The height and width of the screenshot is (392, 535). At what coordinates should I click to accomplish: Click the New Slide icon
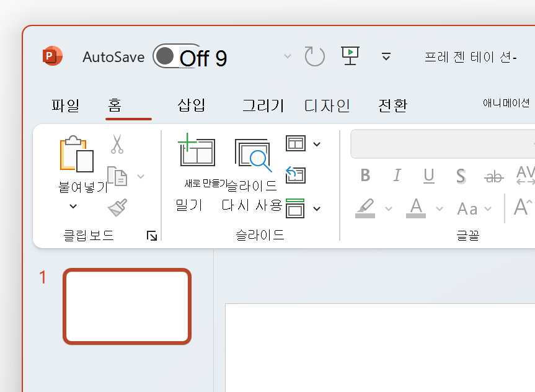(x=197, y=150)
